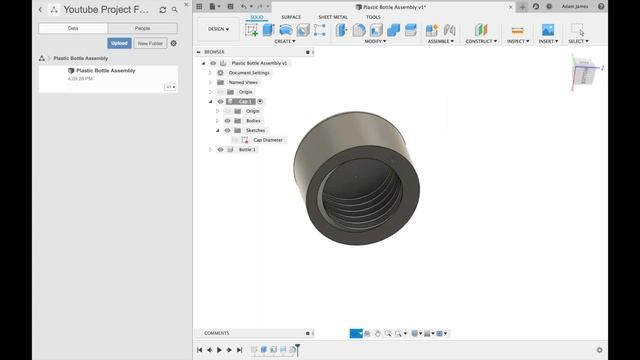
Task: Select the Shell tool icon
Action: 376,30
